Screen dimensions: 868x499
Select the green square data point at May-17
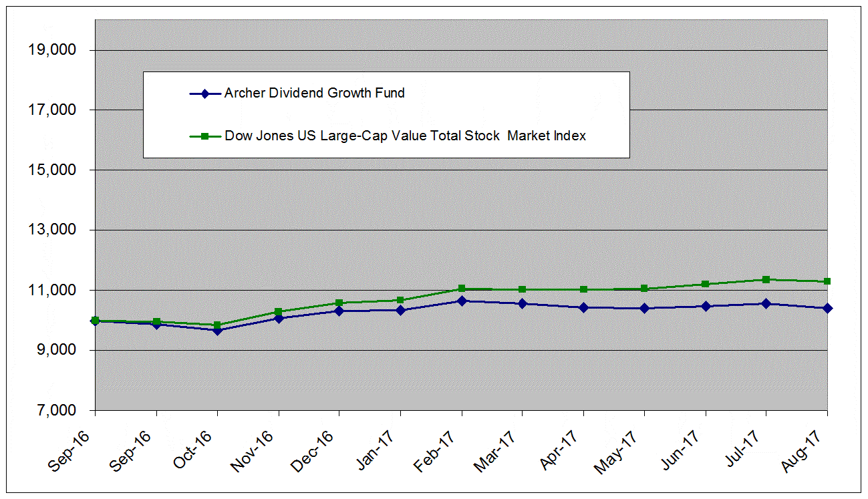[x=644, y=289]
